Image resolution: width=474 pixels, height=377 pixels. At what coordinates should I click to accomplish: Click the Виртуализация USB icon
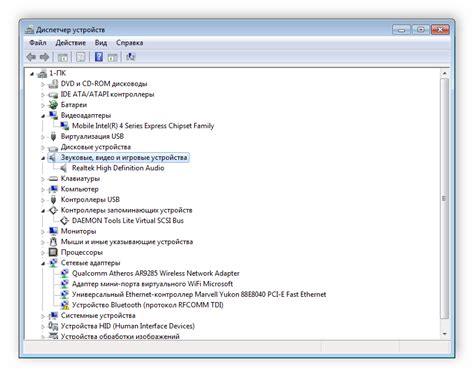[x=53, y=136]
